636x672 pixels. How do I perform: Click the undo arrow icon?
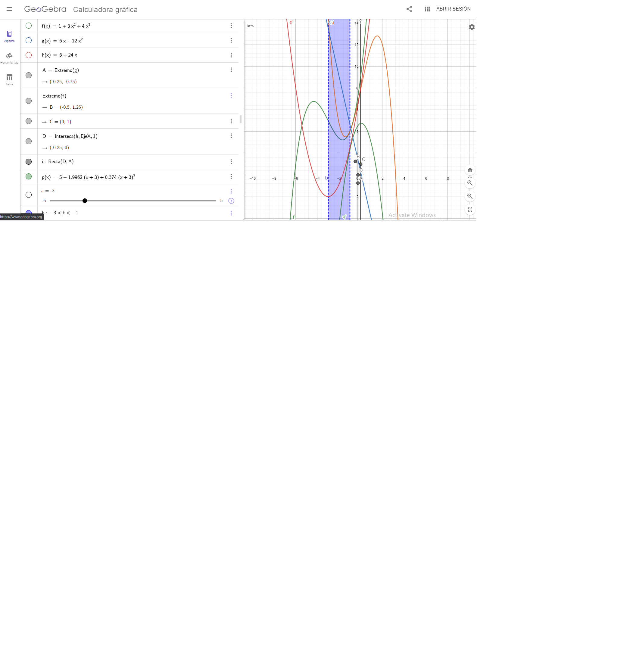(x=251, y=26)
